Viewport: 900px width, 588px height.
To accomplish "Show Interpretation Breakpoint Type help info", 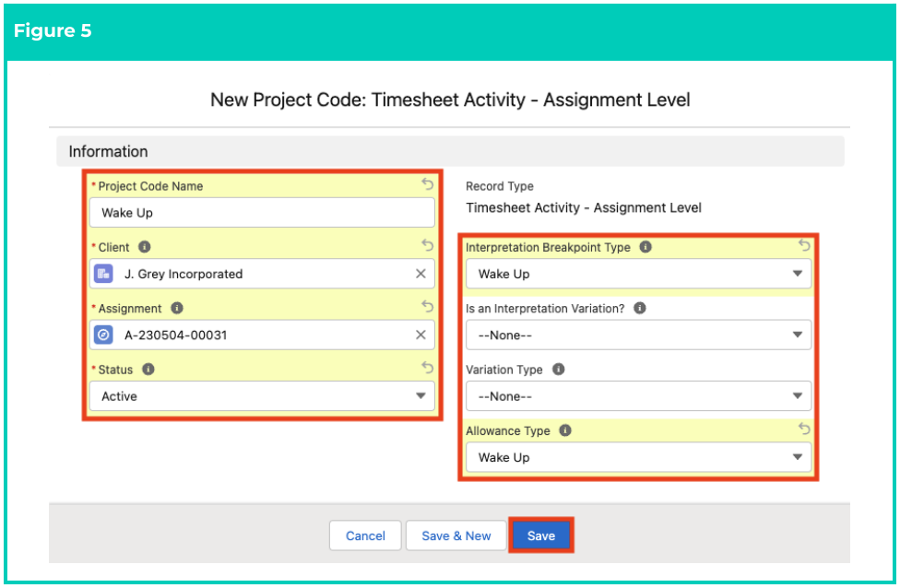I will pos(645,247).
